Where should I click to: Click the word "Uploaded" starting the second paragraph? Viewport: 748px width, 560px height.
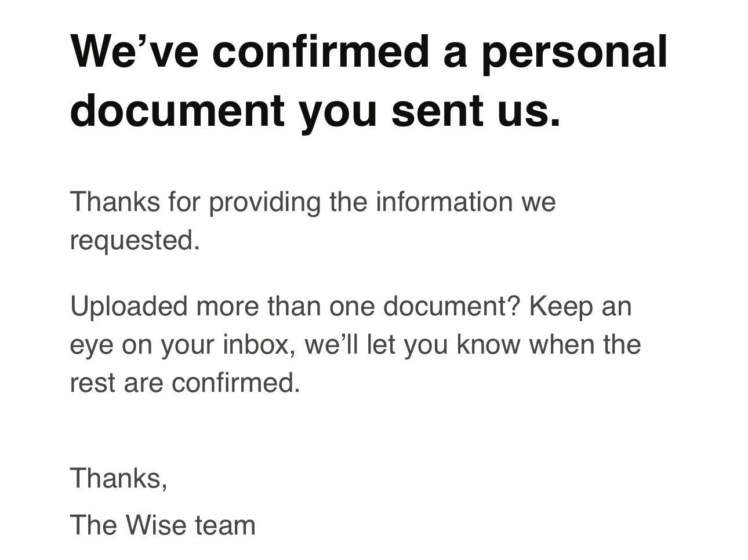[x=128, y=306]
